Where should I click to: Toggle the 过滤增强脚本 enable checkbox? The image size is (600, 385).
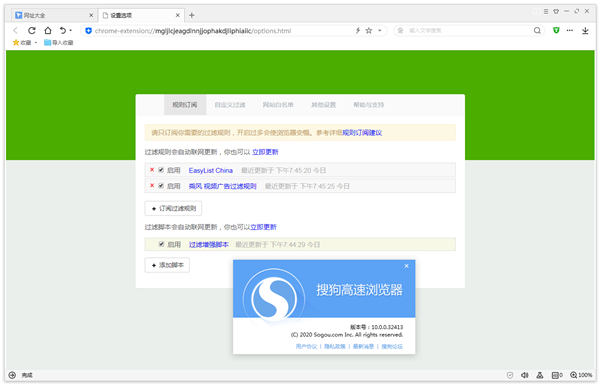(161, 244)
